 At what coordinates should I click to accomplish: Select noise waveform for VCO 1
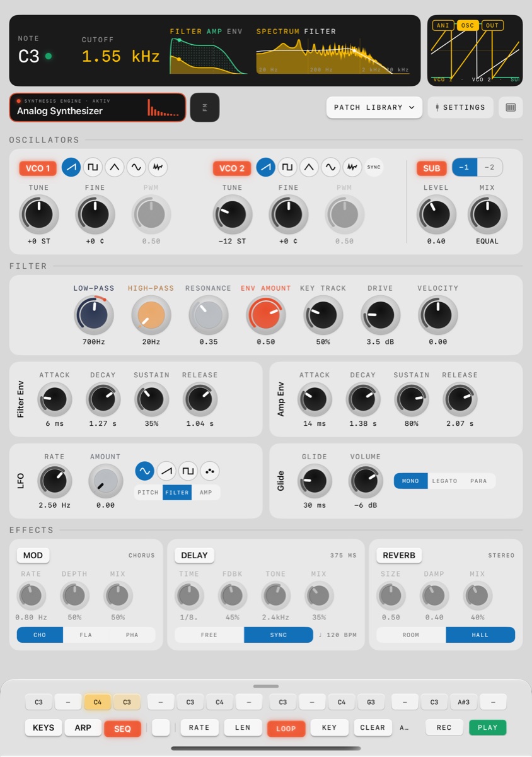(158, 167)
